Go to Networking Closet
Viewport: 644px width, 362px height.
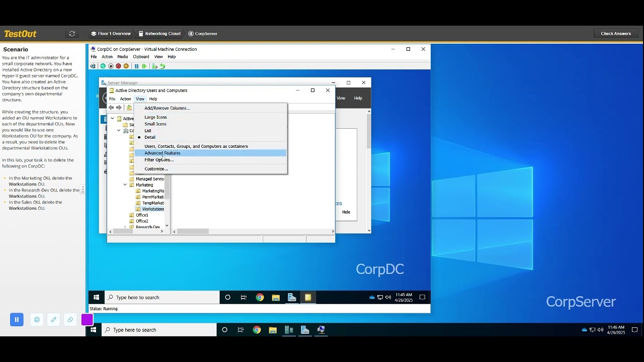click(x=159, y=34)
